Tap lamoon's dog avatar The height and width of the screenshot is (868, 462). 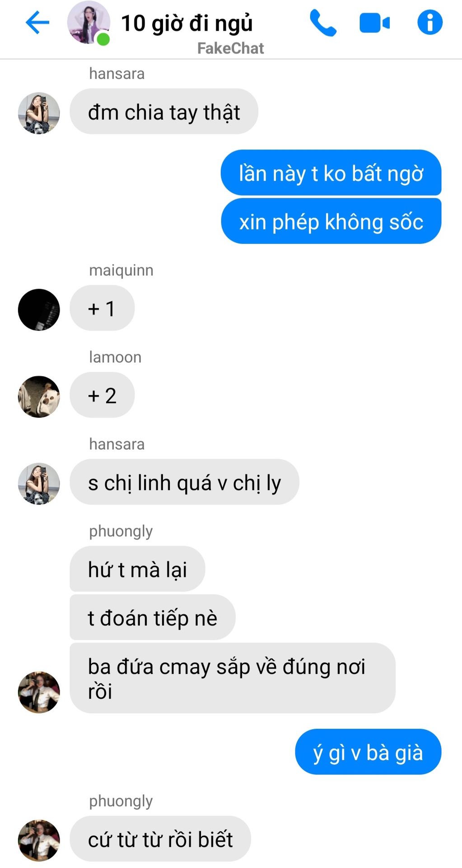pos(39,396)
